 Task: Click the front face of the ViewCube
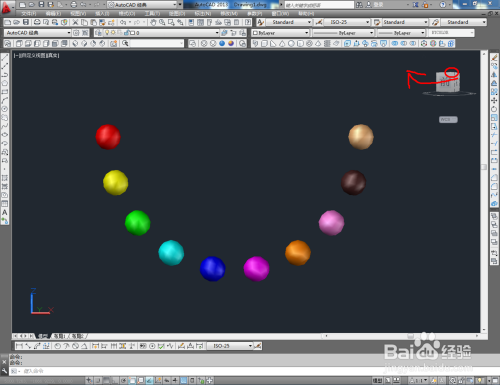click(x=445, y=82)
